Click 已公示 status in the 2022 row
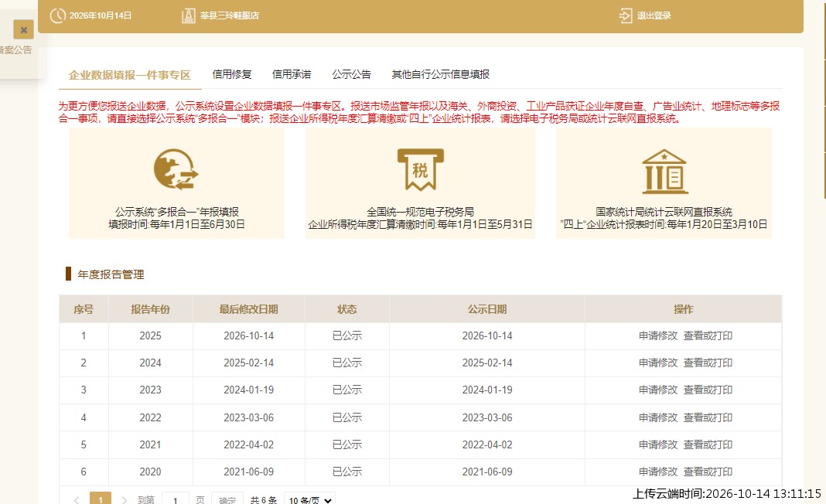 pos(347,417)
